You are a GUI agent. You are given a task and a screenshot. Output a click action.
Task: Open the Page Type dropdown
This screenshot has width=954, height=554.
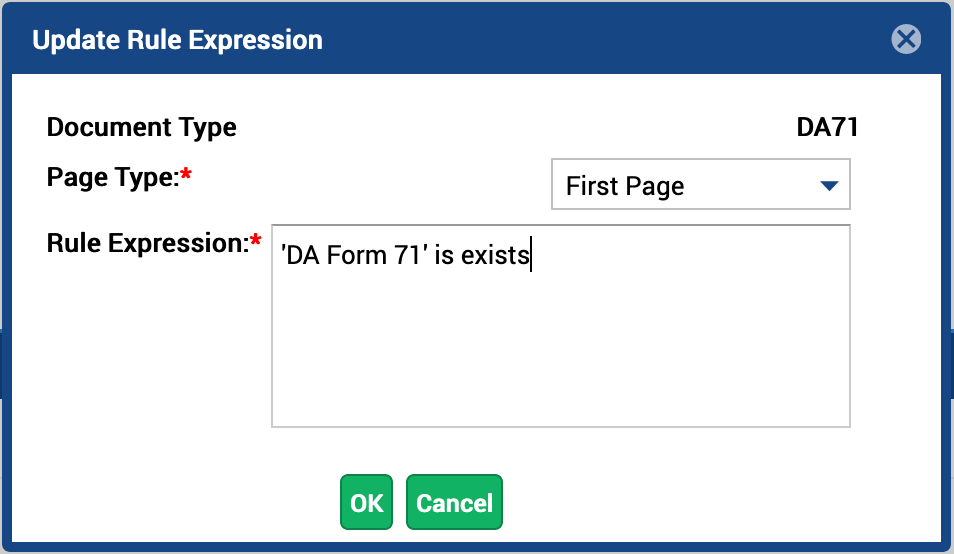(x=700, y=184)
